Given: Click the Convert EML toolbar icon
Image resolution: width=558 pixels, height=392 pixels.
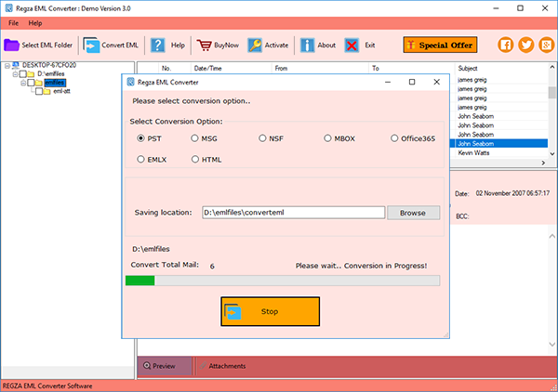Looking at the screenshot, I should tap(92, 45).
